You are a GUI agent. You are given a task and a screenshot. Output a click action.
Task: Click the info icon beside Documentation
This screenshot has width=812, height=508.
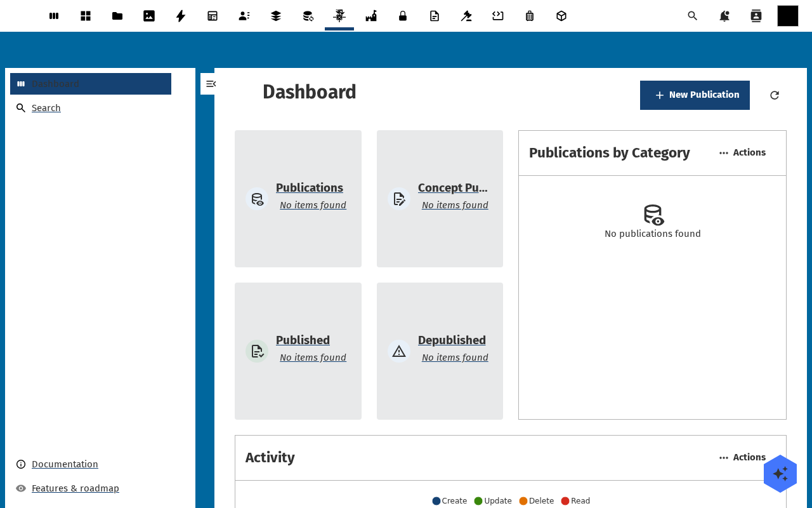point(21,464)
